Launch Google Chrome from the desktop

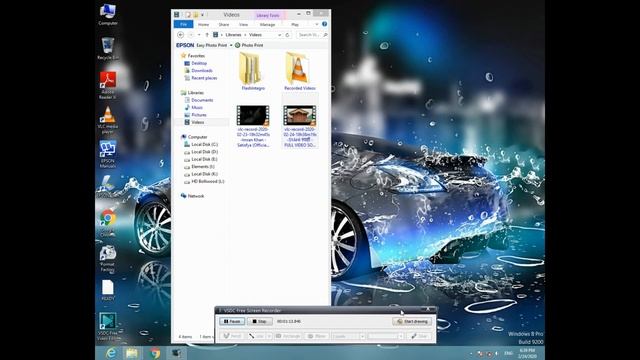108,222
